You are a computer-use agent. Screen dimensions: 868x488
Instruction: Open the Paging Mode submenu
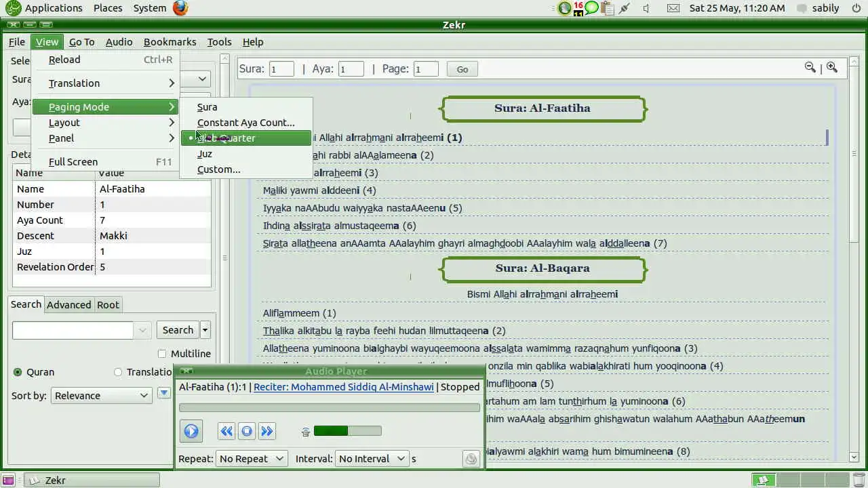click(105, 107)
